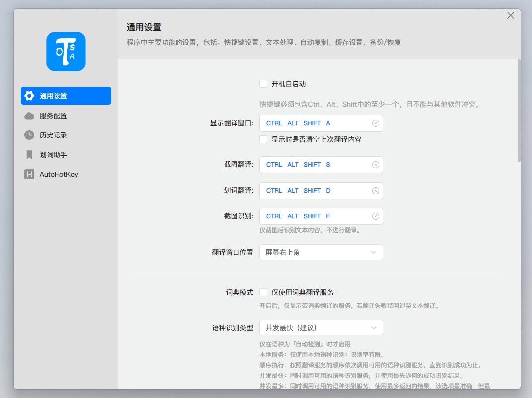Image resolution: width=532 pixels, height=398 pixels.
Task: Click the STranslate app logo
Action: pos(66,52)
